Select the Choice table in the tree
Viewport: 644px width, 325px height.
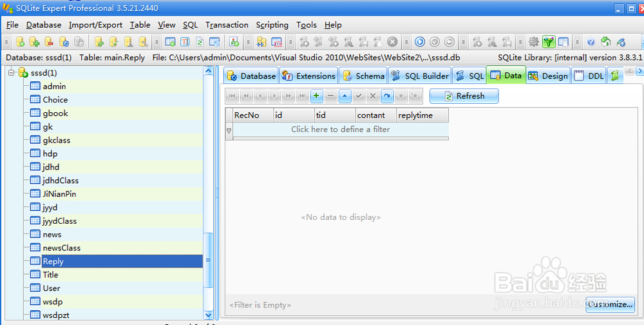(55, 100)
